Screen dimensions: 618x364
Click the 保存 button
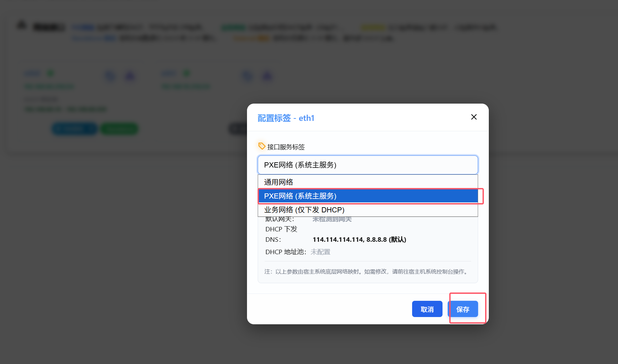463,309
